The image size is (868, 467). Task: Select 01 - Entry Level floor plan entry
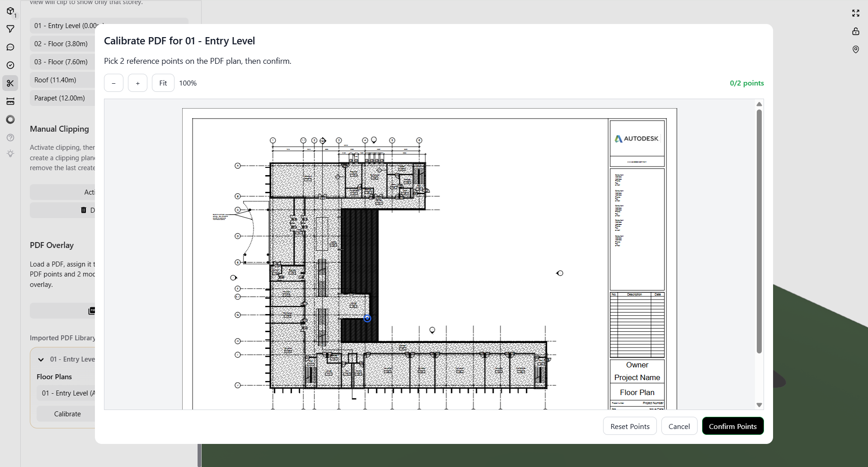[x=66, y=393]
